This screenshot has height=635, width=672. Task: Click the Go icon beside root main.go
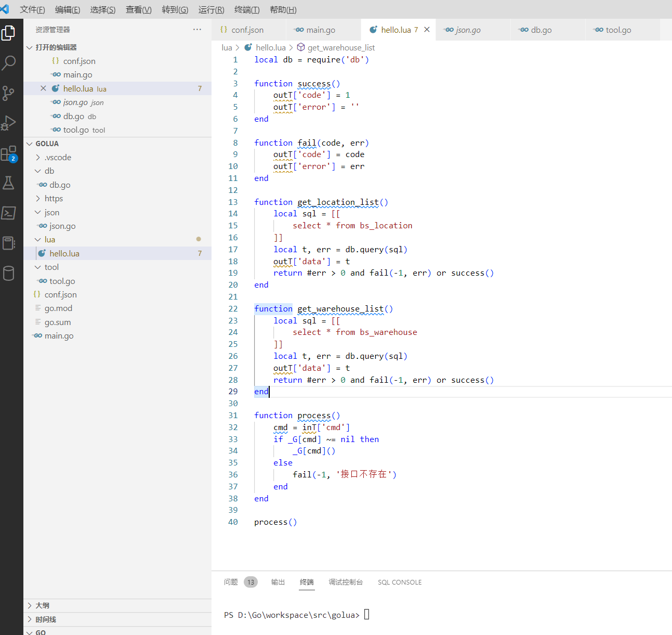point(37,335)
